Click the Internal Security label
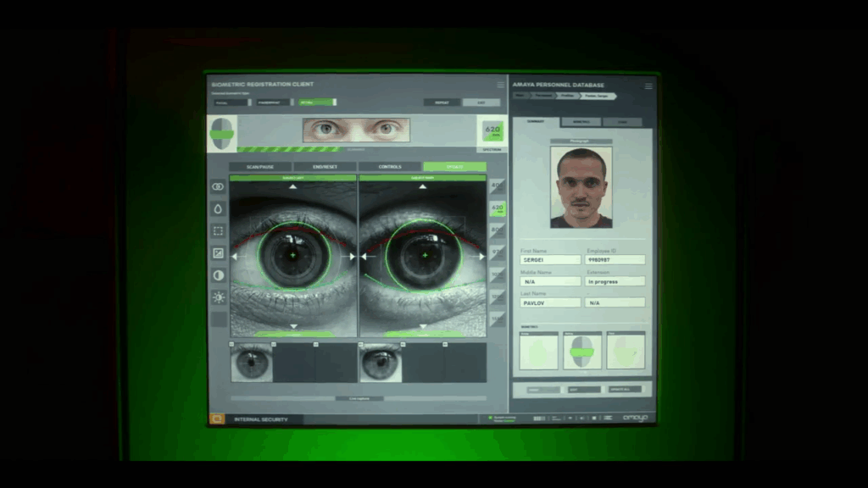This screenshot has width=868, height=488. 261,419
